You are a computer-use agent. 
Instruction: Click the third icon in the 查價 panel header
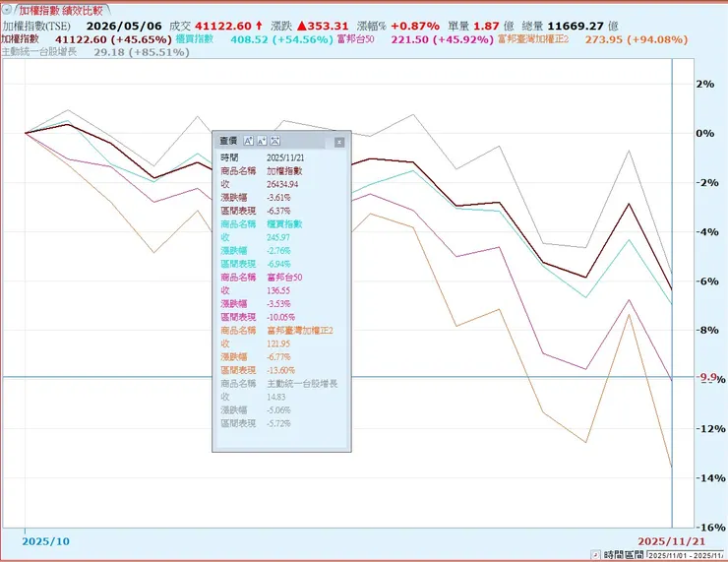(275, 141)
